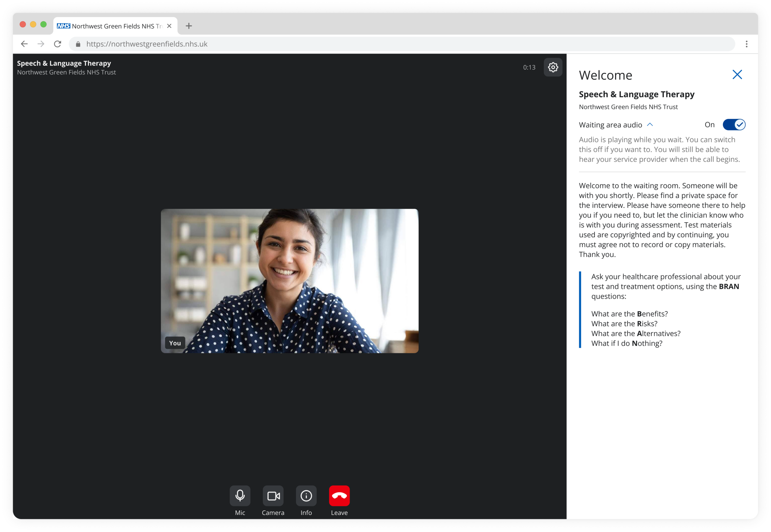Open a new browser tab
The width and height of the screenshot is (771, 532).
(189, 26)
